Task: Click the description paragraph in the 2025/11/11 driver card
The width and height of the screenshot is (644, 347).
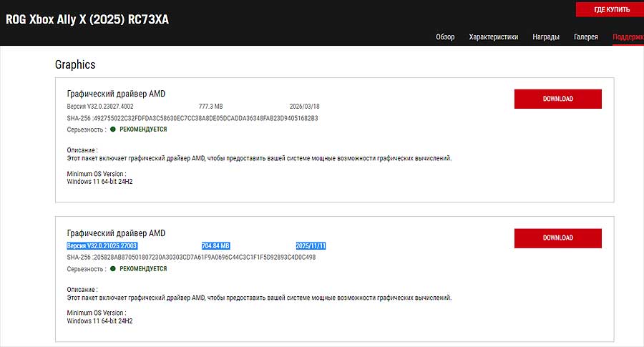Action: 259,298
